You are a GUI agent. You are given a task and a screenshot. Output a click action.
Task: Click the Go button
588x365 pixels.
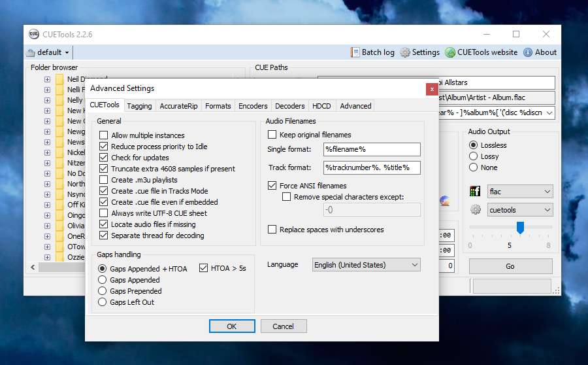[510, 266]
